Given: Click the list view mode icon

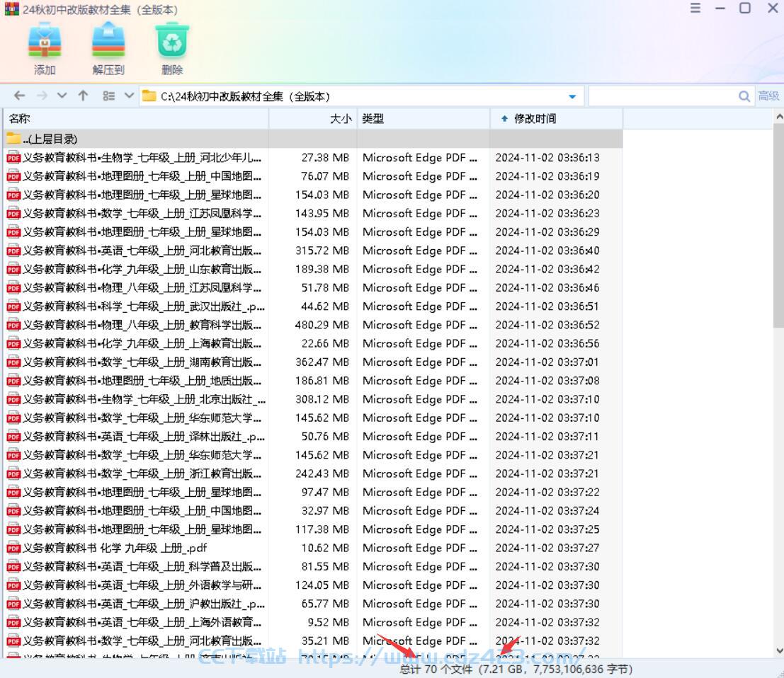Looking at the screenshot, I should tap(108, 96).
